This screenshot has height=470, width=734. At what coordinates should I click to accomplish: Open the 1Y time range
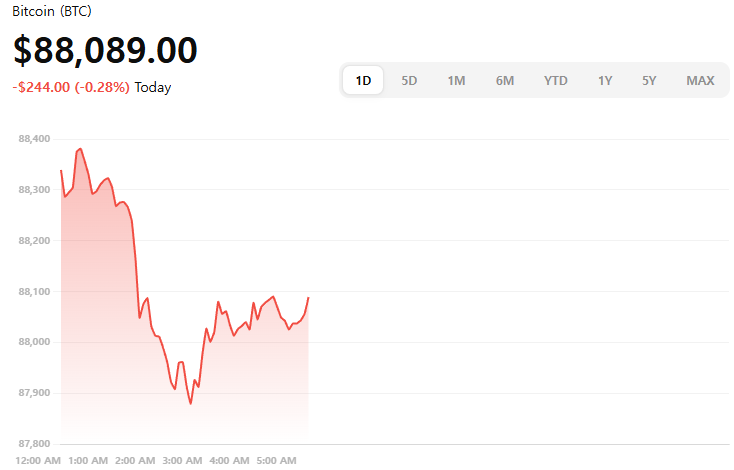(x=605, y=80)
